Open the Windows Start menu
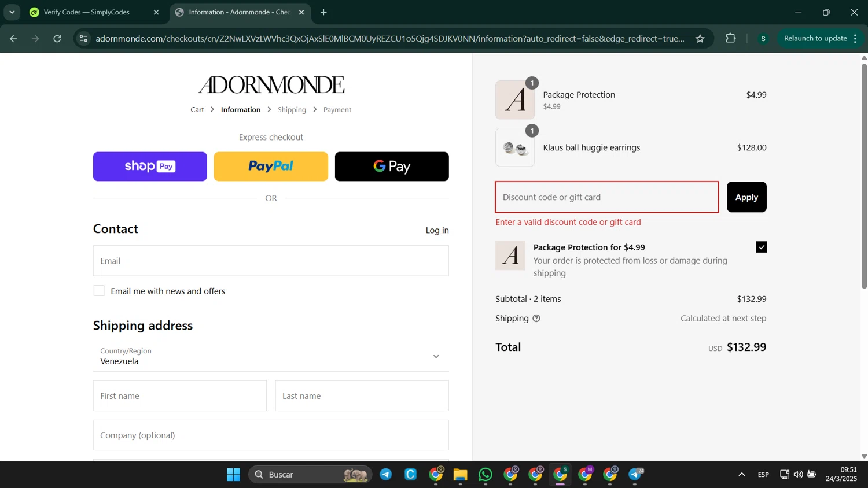The width and height of the screenshot is (868, 488). (233, 475)
